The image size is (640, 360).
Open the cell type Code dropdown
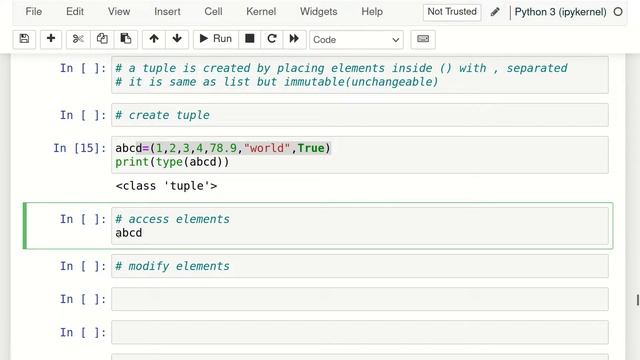[356, 40]
